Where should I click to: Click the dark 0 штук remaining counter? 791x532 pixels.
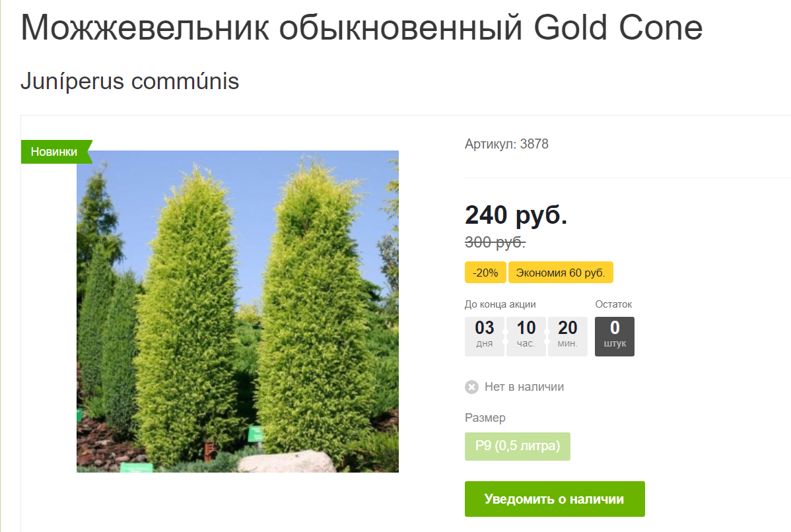(615, 337)
